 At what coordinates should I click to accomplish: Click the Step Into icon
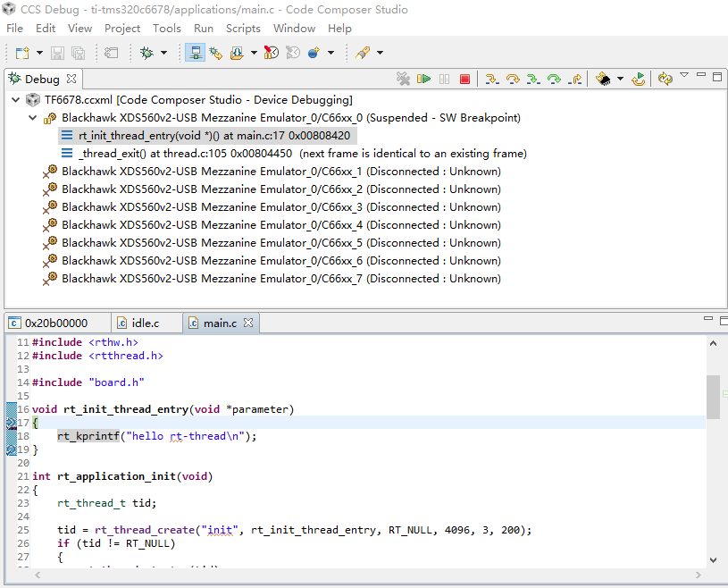coord(491,80)
